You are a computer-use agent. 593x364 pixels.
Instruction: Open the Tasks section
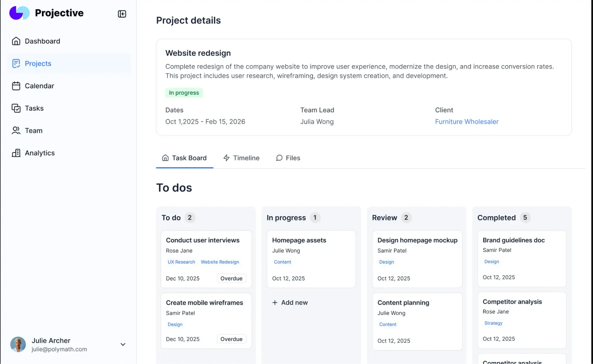tap(69, 108)
